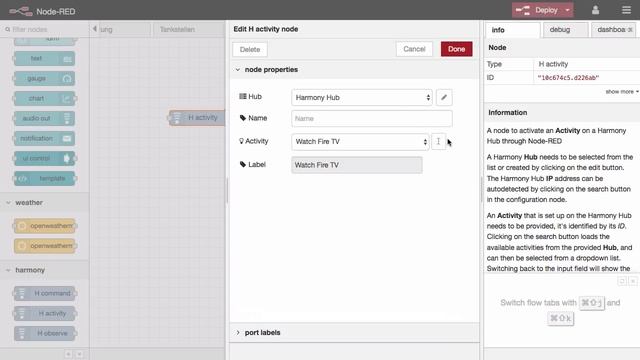Viewport: 640px width, 360px height.
Task: Click the node ID value 10c674c5.d226ab
Action: [x=568, y=78]
